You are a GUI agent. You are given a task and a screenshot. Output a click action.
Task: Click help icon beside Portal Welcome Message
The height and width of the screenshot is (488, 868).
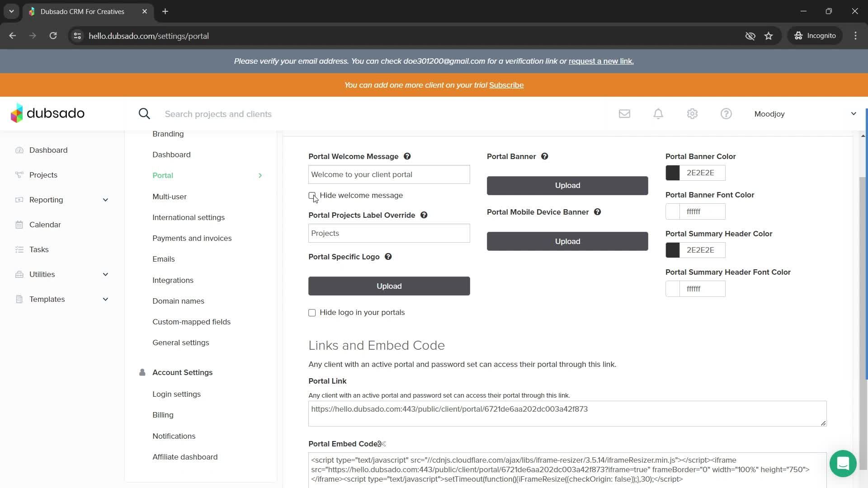pos(407,156)
